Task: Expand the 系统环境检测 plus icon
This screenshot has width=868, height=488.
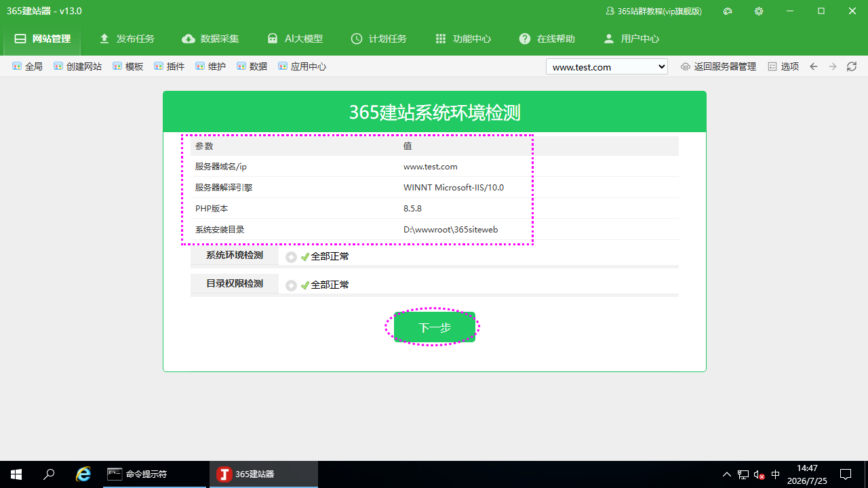Action: [291, 257]
